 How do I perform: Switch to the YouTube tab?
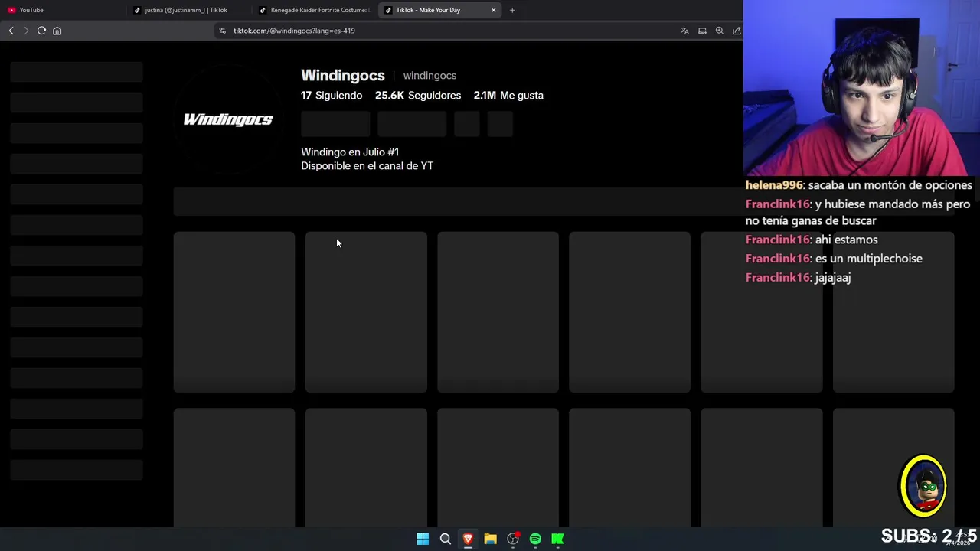point(63,10)
